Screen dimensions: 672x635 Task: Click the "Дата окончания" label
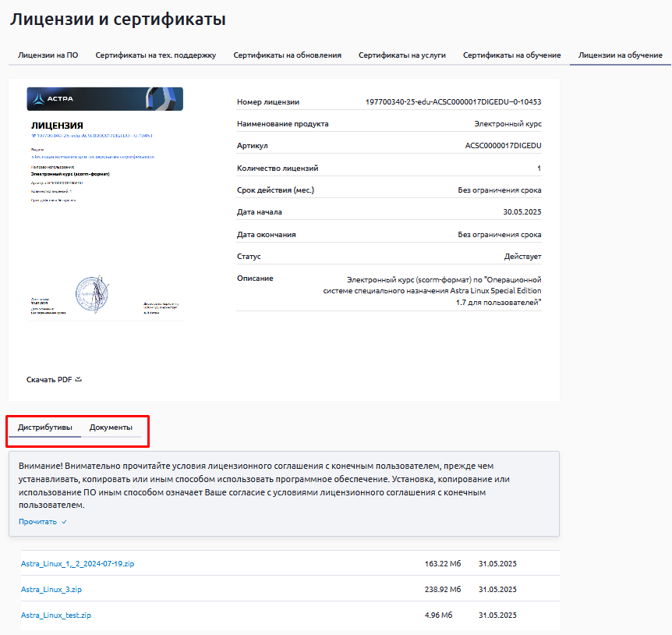pos(266,235)
